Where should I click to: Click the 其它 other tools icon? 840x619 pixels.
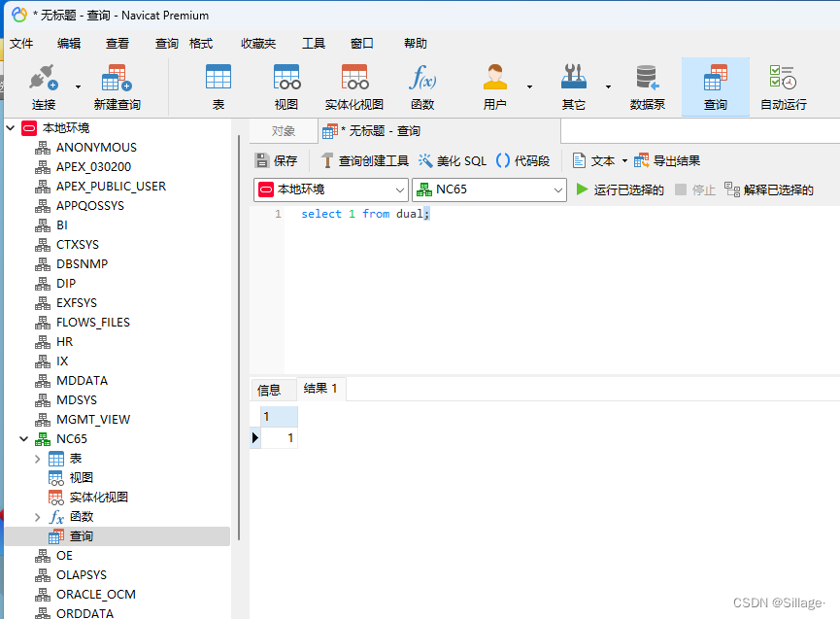coord(574,86)
